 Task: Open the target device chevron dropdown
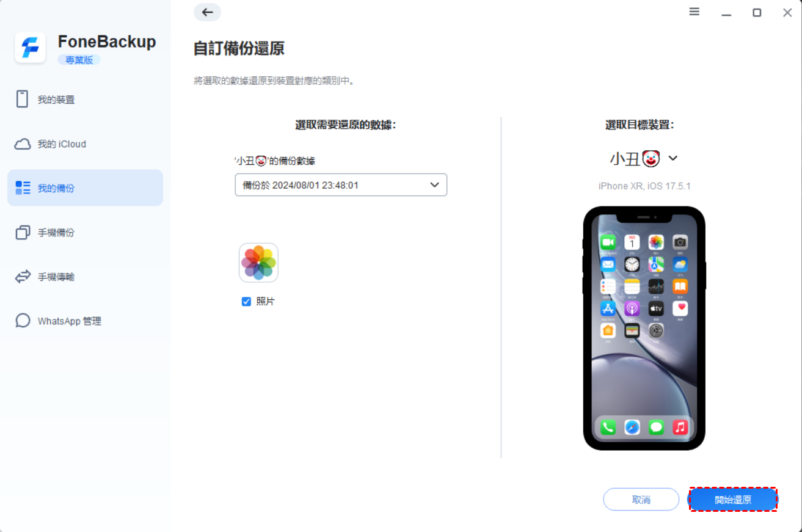673,158
